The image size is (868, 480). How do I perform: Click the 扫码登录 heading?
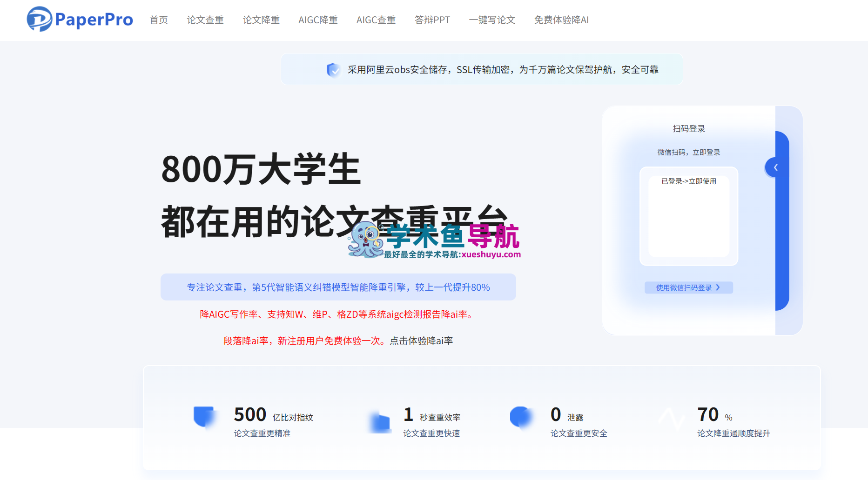pos(689,129)
